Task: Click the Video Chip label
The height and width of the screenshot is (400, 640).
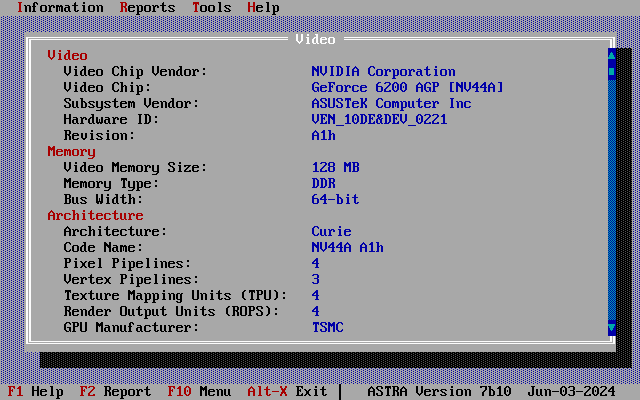Action: point(107,87)
